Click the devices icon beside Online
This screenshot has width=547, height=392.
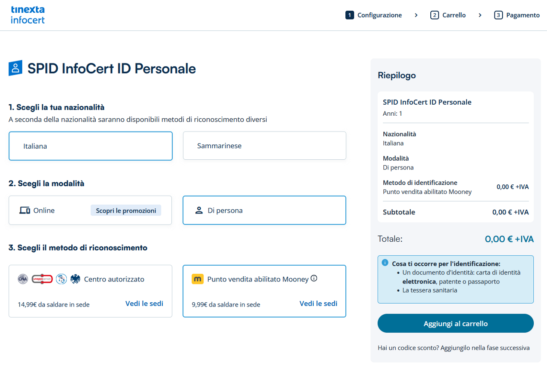pyautogui.click(x=25, y=210)
